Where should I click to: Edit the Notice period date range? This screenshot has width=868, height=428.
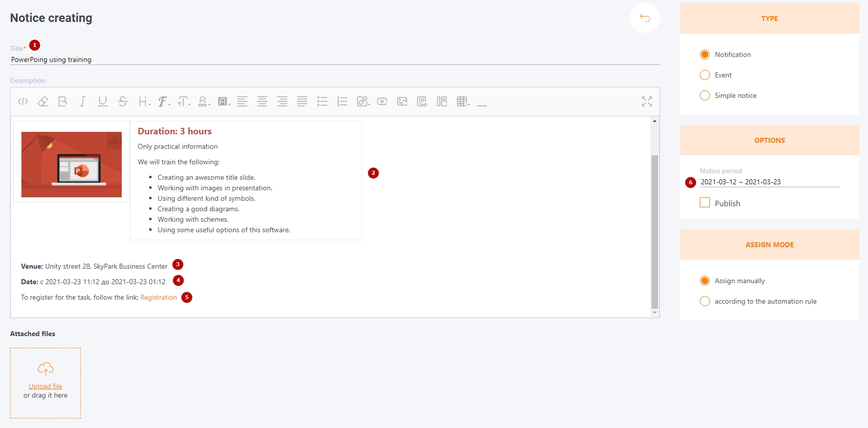[769, 182]
